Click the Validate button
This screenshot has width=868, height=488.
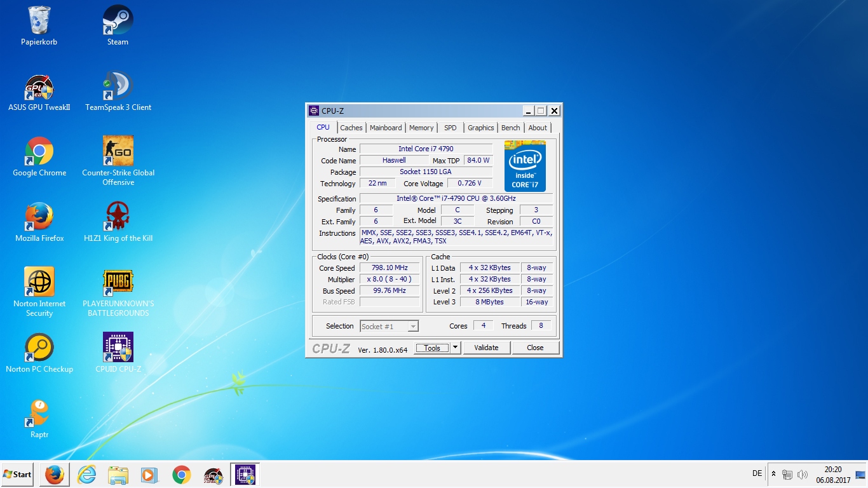click(486, 348)
